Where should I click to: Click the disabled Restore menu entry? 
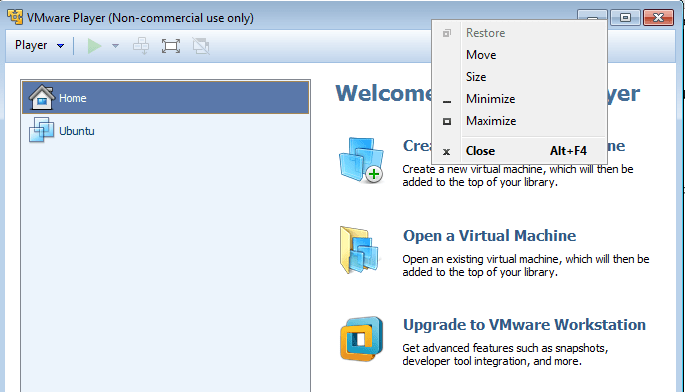pos(519,33)
